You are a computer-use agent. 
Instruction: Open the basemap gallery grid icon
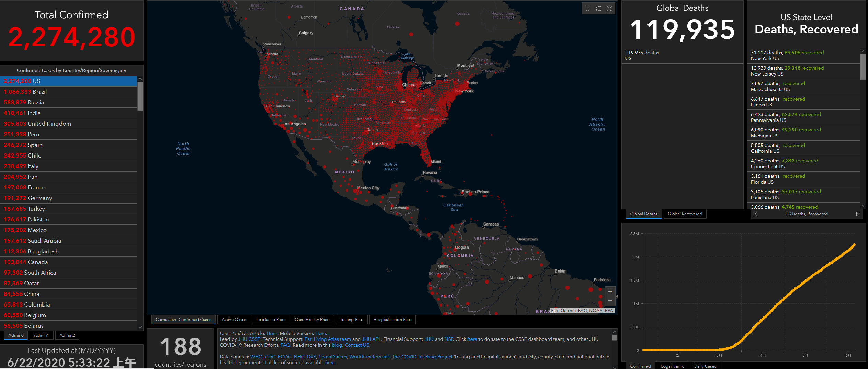coord(609,9)
